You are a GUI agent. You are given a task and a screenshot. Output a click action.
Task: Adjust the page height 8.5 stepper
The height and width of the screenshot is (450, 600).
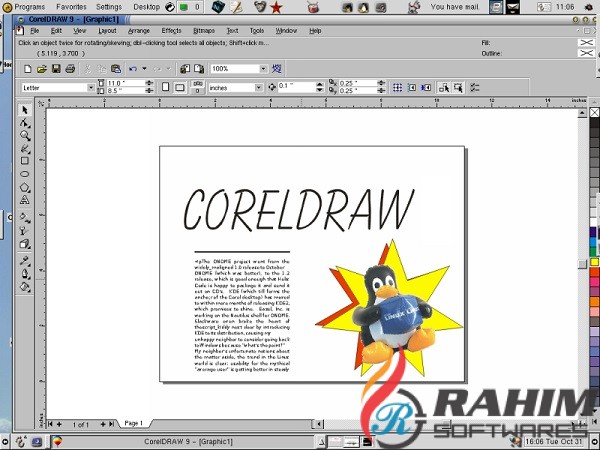(149, 91)
